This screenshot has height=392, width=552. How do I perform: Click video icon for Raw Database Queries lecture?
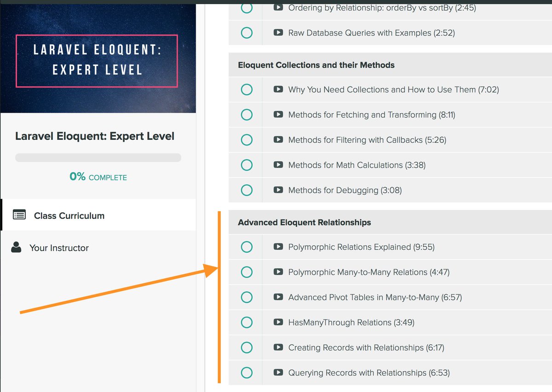coord(278,33)
